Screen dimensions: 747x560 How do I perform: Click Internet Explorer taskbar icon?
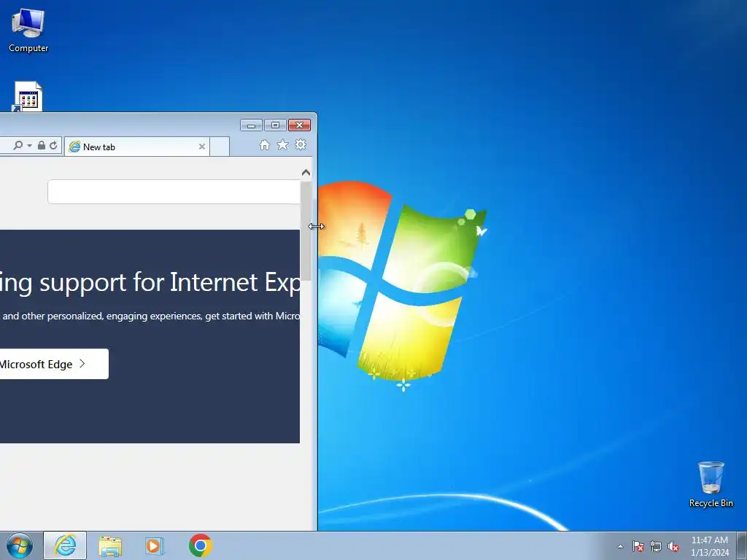click(x=65, y=545)
